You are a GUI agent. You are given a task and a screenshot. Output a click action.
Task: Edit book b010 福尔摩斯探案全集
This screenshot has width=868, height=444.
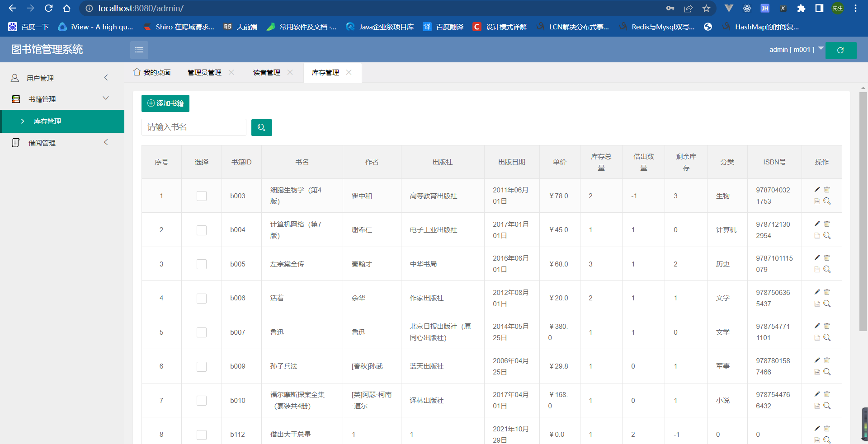tap(817, 394)
